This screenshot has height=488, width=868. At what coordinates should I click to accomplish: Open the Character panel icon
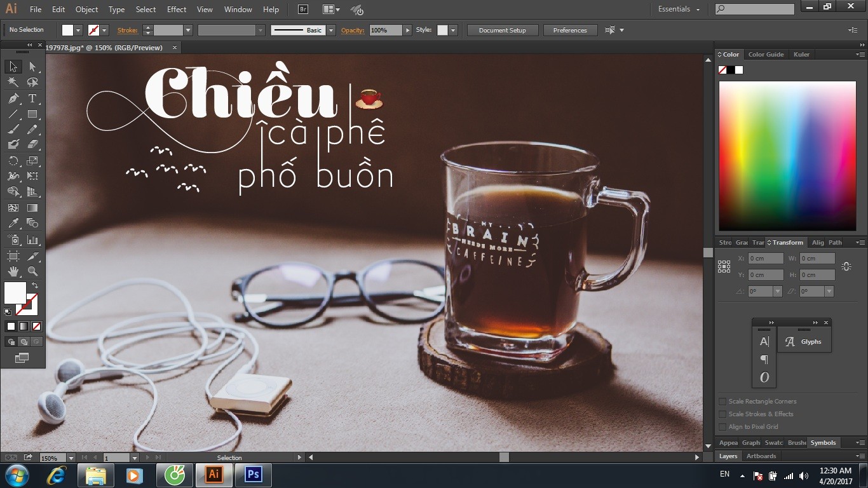point(764,342)
